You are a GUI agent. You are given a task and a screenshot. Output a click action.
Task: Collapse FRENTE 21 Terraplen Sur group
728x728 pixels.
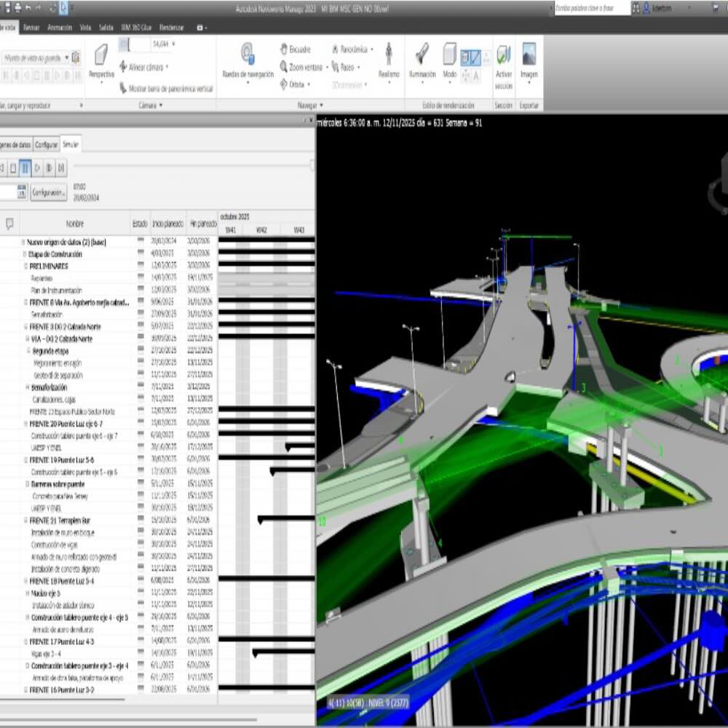(26, 521)
